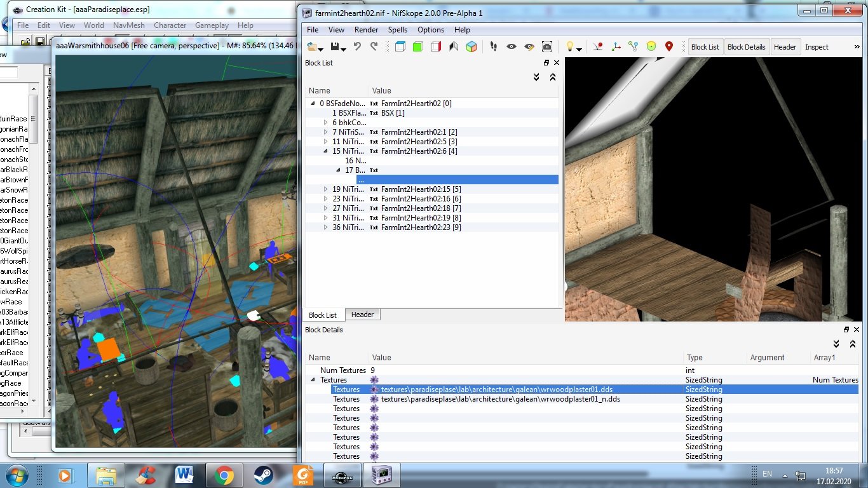Click the Inspect button in toolbar
Image resolution: width=868 pixels, height=488 pixels.
[x=817, y=47]
